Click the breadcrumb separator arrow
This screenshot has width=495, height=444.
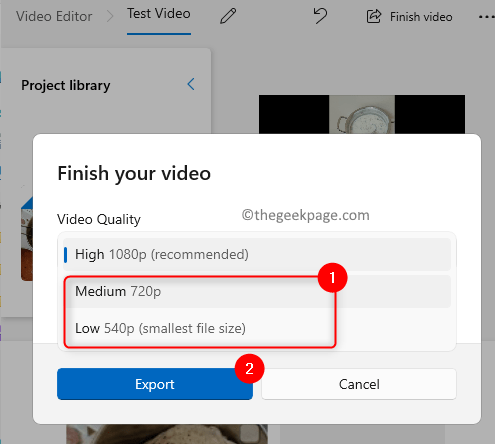110,16
